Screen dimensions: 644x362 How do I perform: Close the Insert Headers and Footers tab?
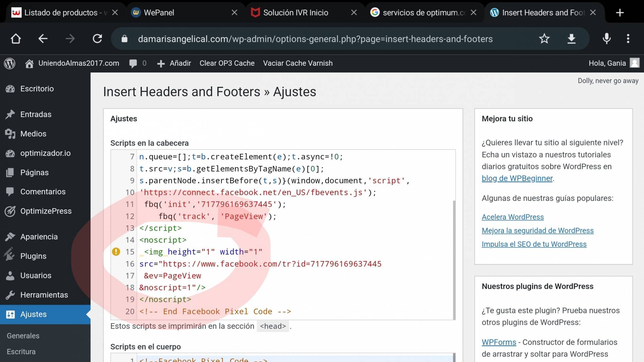[x=593, y=13]
